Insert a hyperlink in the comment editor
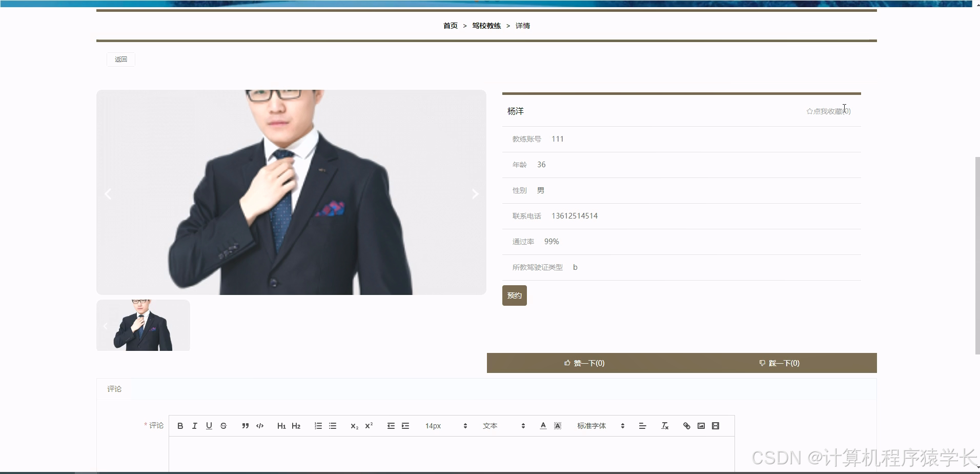The width and height of the screenshot is (980, 474). pyautogui.click(x=686, y=426)
